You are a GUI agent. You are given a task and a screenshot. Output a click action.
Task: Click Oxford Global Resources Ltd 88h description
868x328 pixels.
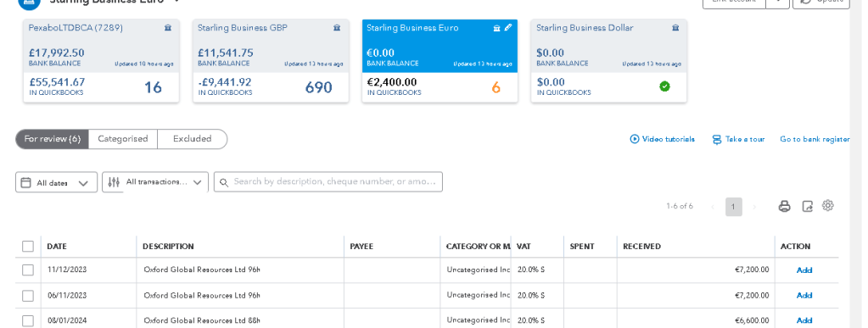(x=201, y=320)
